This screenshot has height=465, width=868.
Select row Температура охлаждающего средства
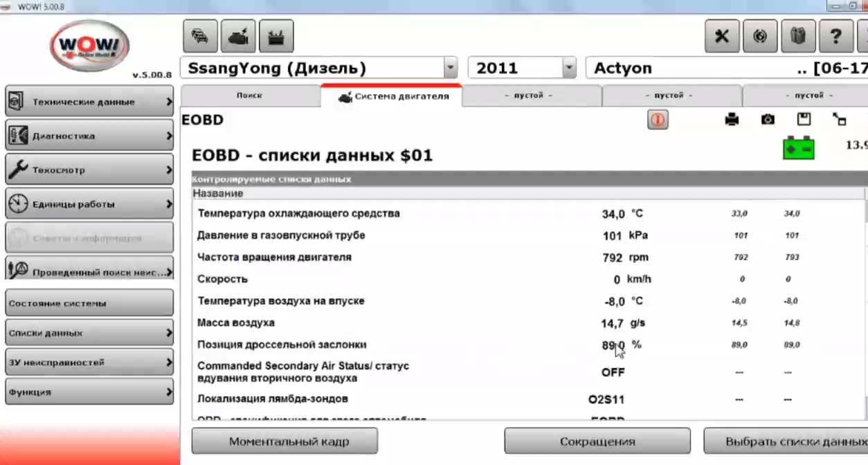tap(529, 213)
